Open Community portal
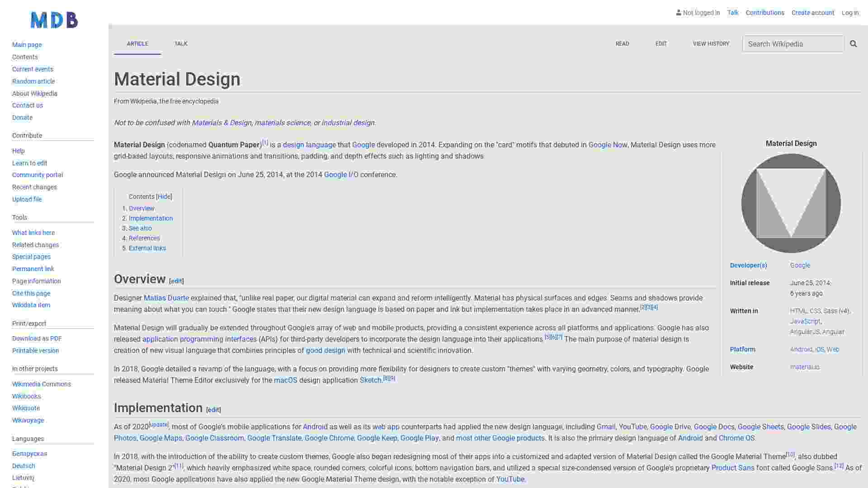 click(x=38, y=175)
